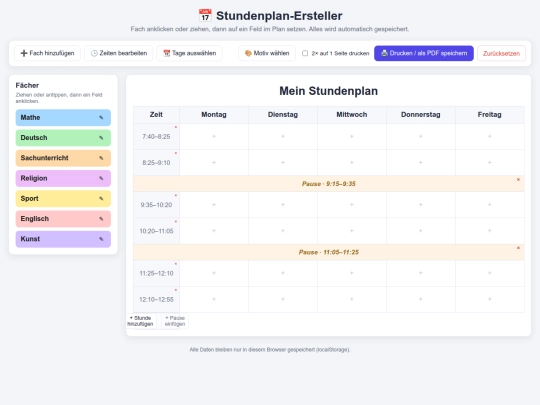Click the 9:35–10:20 time label

(x=156, y=205)
